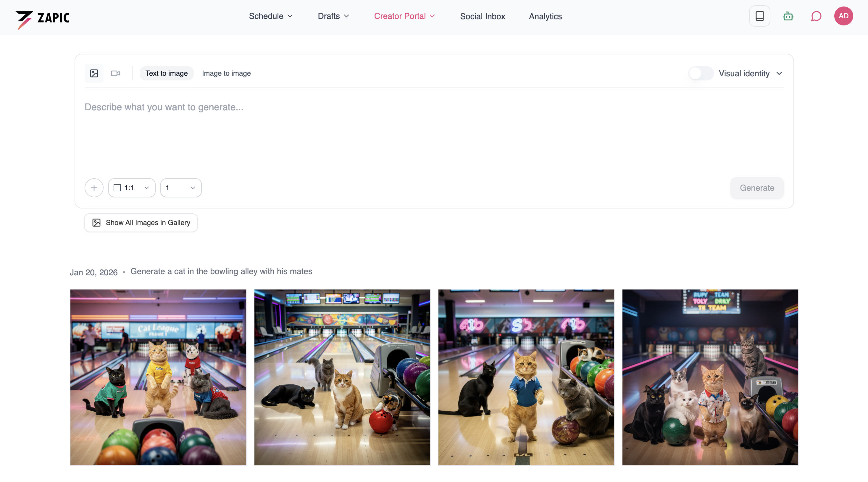Expand the Visual identity dropdown chevron
The height and width of the screenshot is (482, 868).
pos(780,73)
